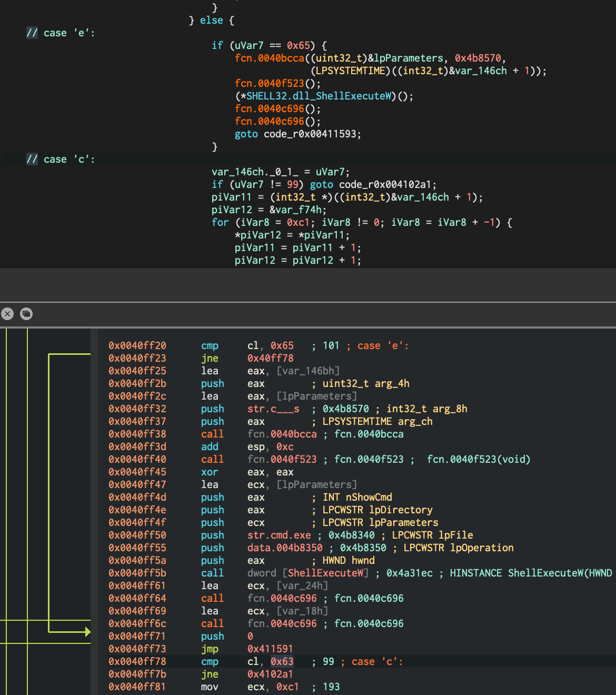616x695 pixels.
Task: Click the [var_24h] operand
Action: coord(302,585)
